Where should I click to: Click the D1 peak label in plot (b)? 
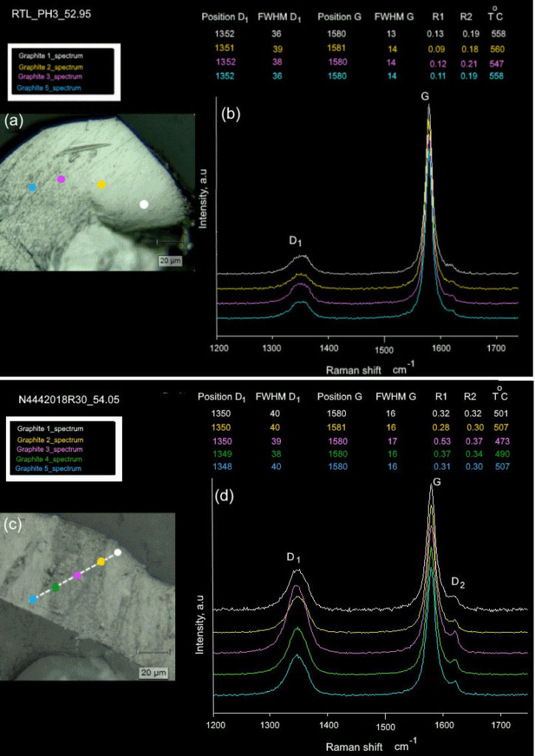pos(296,240)
